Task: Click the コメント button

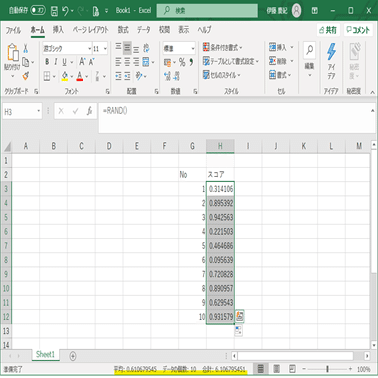Action: [358, 30]
